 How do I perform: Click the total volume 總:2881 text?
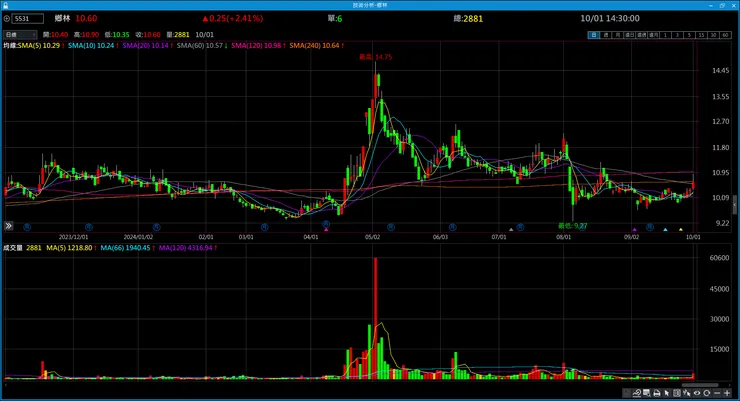[468, 18]
